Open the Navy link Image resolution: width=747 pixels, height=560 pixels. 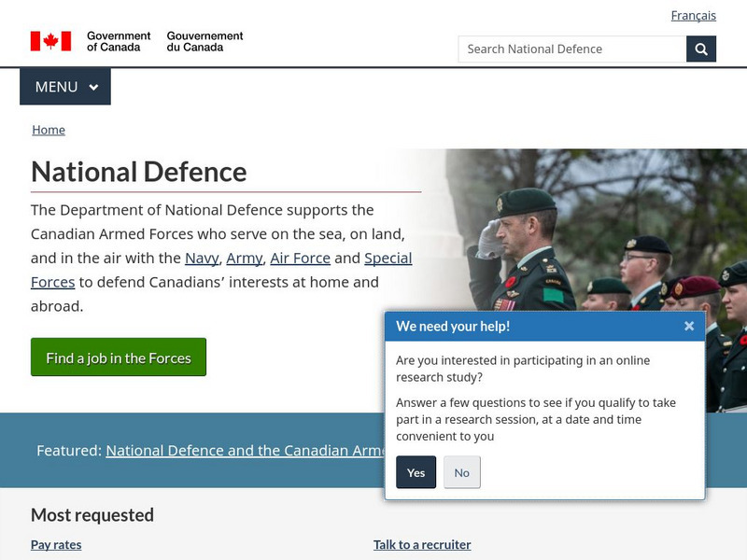click(202, 258)
